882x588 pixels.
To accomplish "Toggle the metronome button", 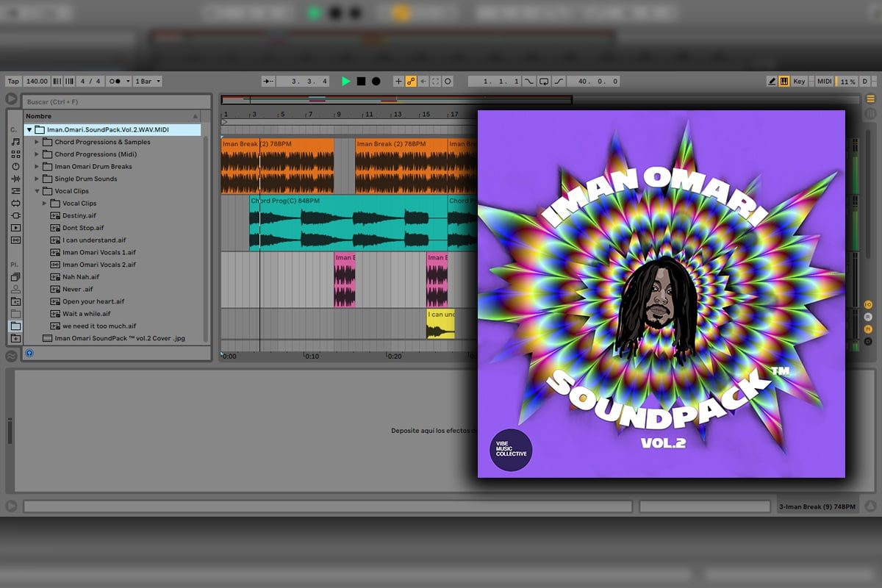I will click(x=113, y=82).
